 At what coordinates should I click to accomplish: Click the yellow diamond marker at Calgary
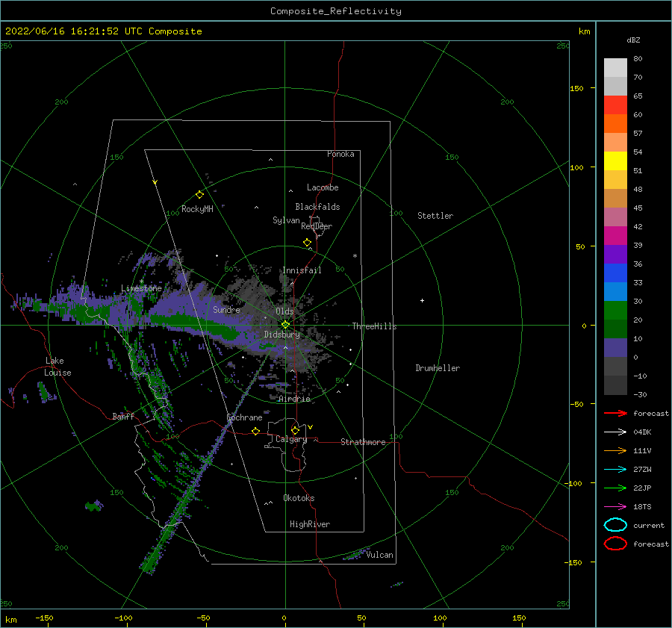(295, 430)
